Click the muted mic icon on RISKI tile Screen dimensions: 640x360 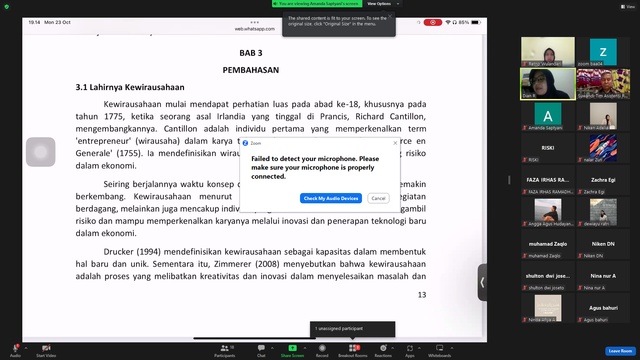tap(525, 160)
